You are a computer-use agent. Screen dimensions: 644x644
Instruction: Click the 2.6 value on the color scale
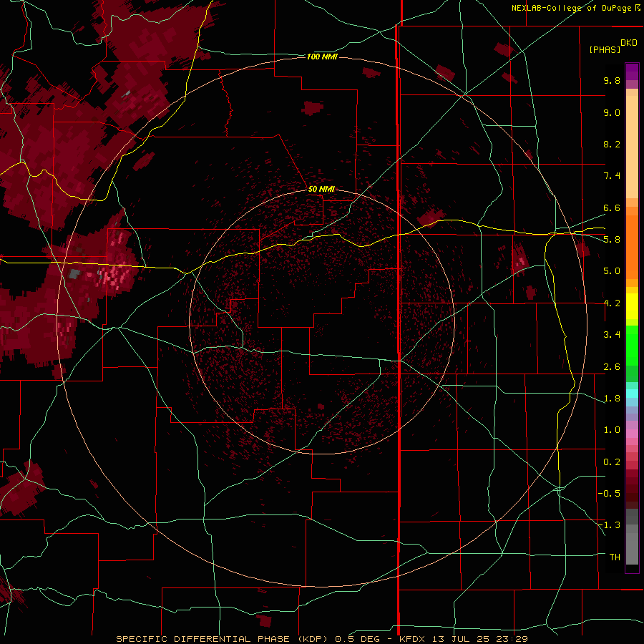(x=612, y=367)
